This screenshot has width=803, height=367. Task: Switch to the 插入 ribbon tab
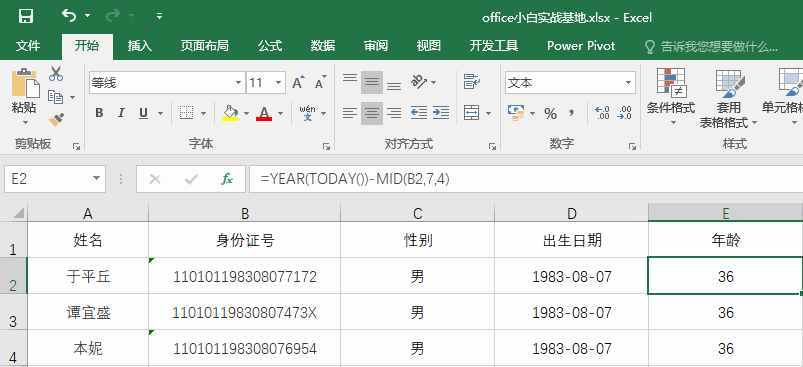point(140,46)
